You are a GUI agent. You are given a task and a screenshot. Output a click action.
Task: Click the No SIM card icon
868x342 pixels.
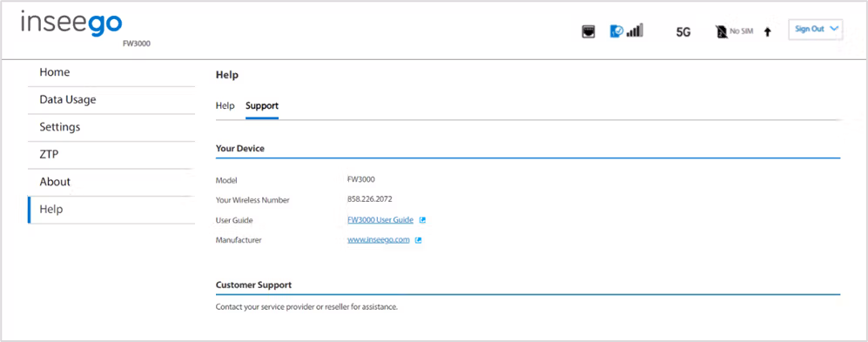(x=721, y=32)
